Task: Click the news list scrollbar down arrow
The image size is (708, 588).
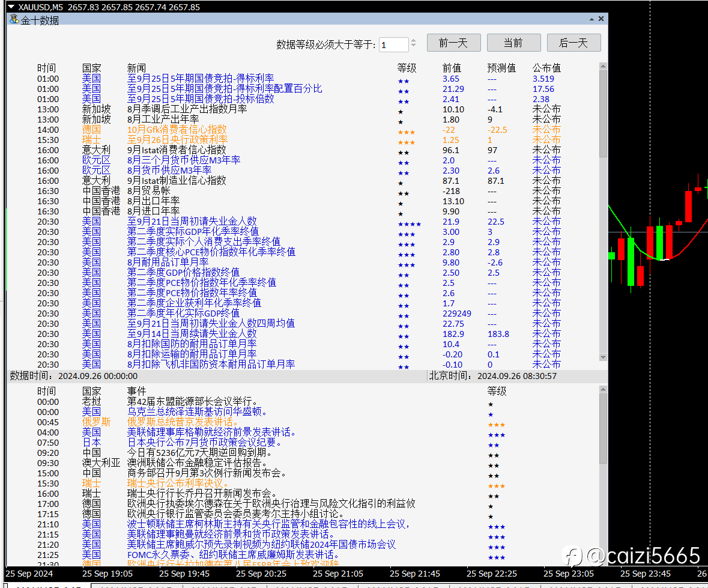Action: point(603,357)
